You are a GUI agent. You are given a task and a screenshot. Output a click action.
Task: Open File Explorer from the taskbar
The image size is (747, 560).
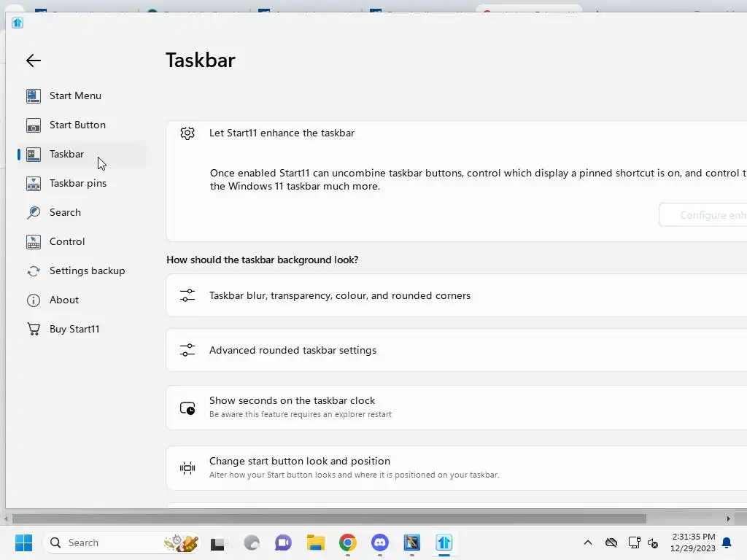315,542
